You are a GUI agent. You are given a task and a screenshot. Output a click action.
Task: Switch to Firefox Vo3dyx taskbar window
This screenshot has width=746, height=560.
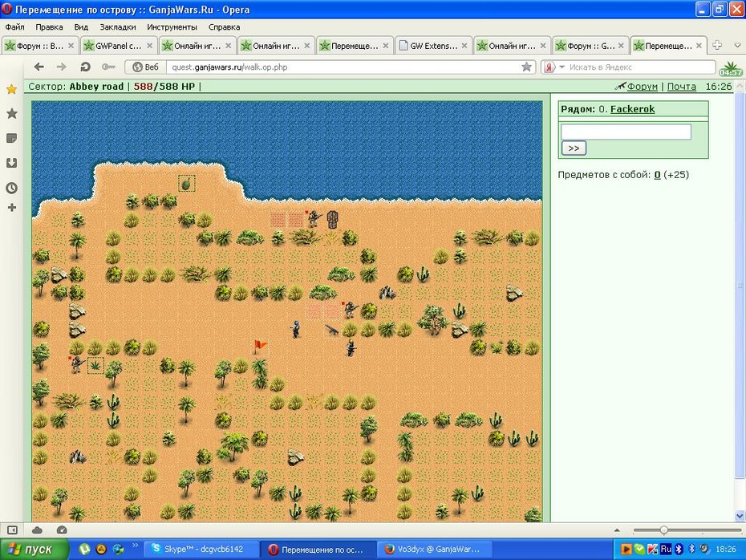point(435,550)
